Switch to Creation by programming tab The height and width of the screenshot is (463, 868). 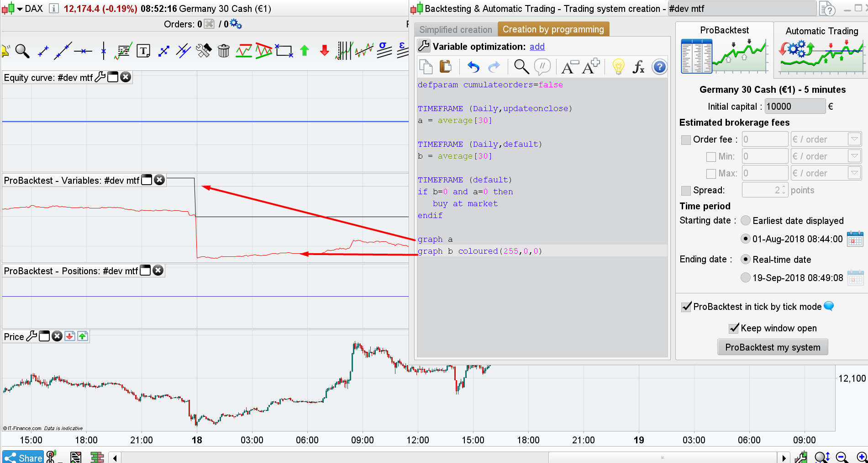point(553,29)
